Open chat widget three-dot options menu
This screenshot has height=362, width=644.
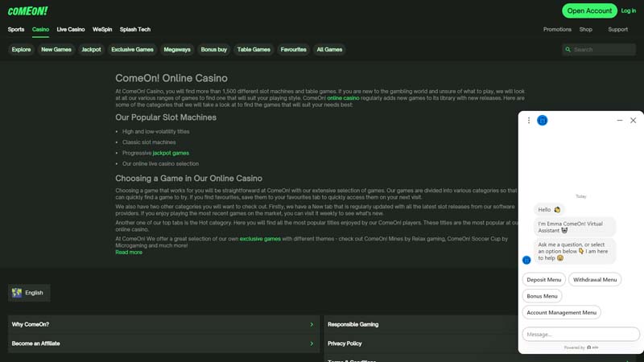coord(529,120)
